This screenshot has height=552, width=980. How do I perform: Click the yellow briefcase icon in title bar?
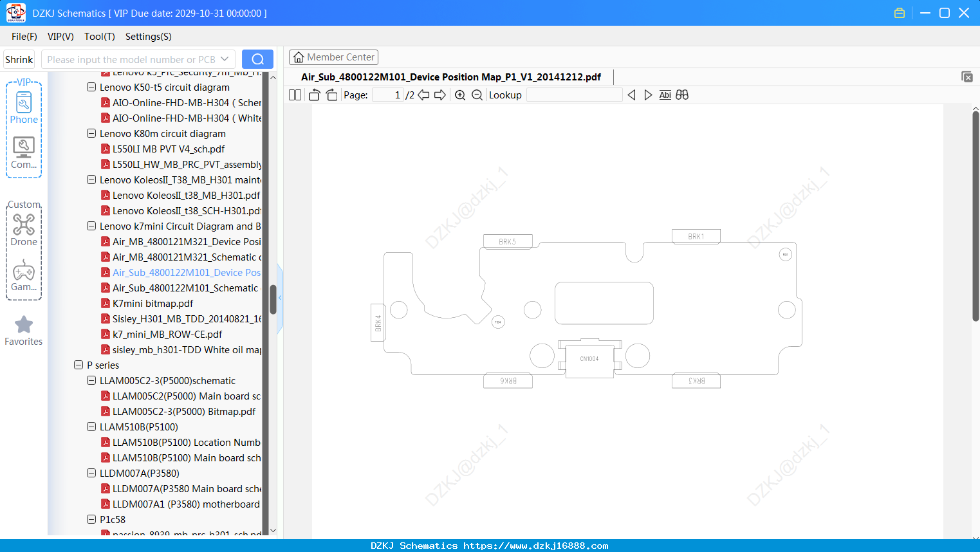(900, 13)
